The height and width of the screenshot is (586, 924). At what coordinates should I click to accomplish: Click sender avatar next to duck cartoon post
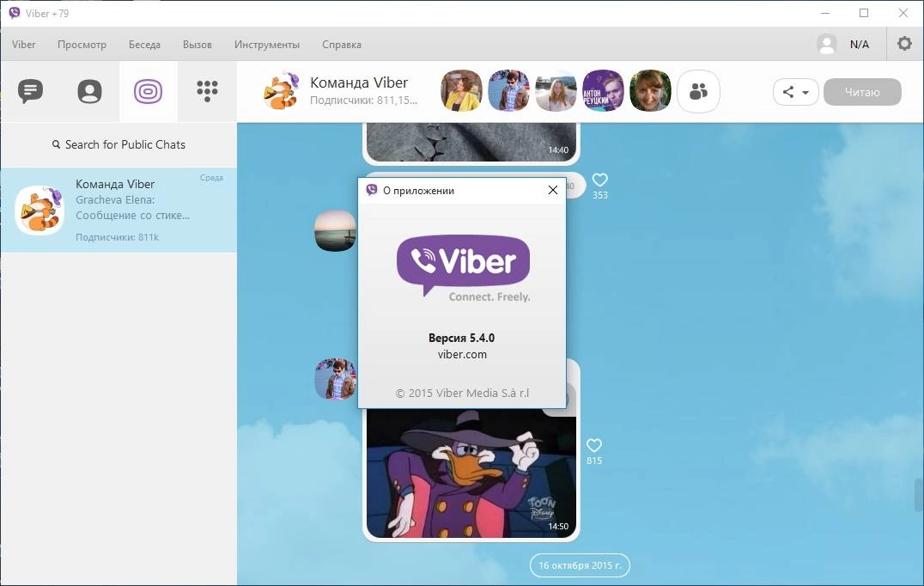335,378
